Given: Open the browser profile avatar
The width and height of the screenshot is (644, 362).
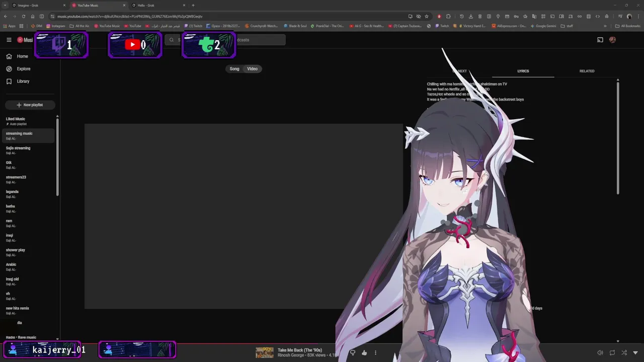Looking at the screenshot, I should pyautogui.click(x=628, y=16).
